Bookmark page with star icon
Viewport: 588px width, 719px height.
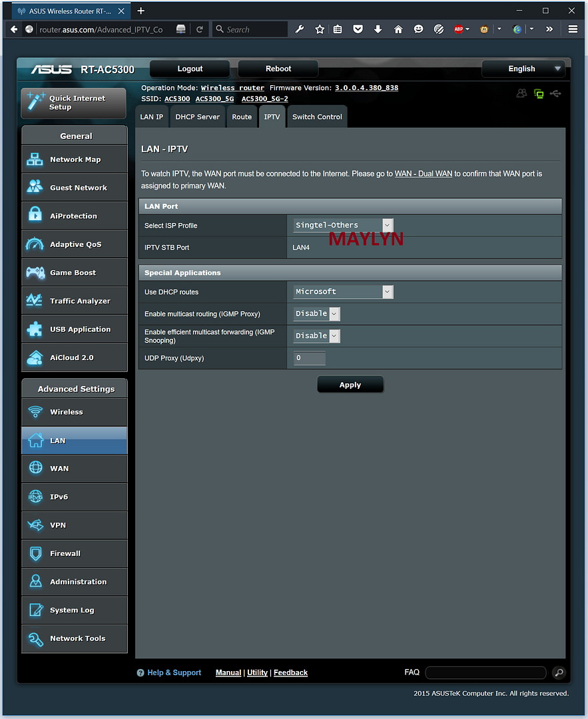[x=320, y=29]
